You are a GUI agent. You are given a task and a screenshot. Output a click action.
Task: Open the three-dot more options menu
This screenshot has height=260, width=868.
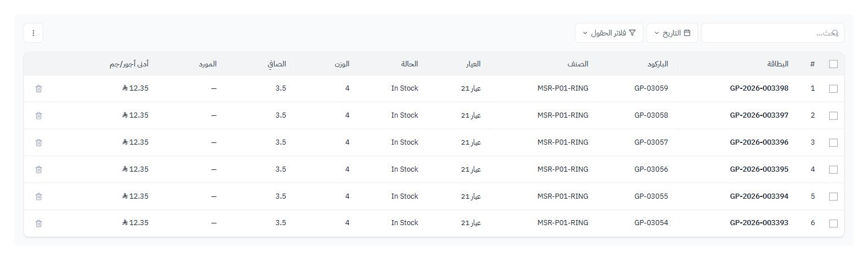point(33,33)
